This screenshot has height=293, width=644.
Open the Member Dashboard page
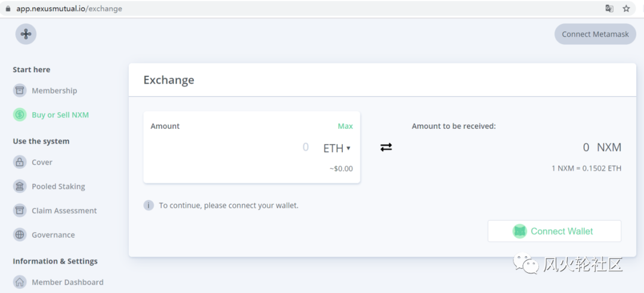click(x=68, y=282)
